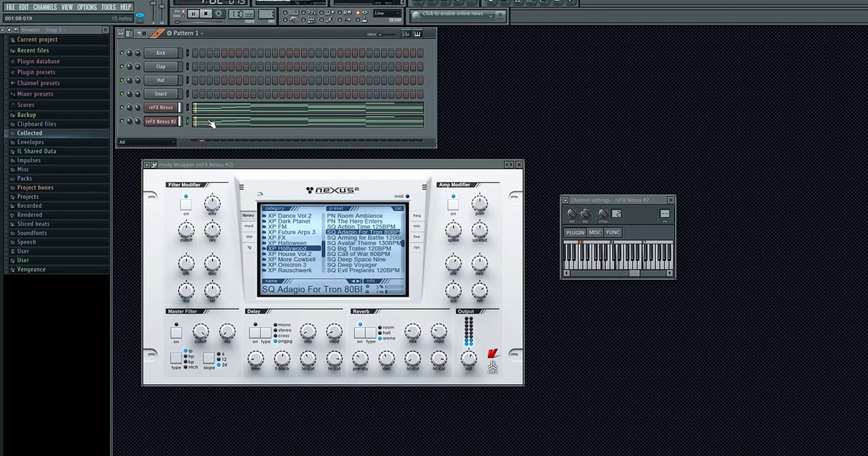Select the SQ Big Trailer 120BPM preset

click(x=359, y=249)
